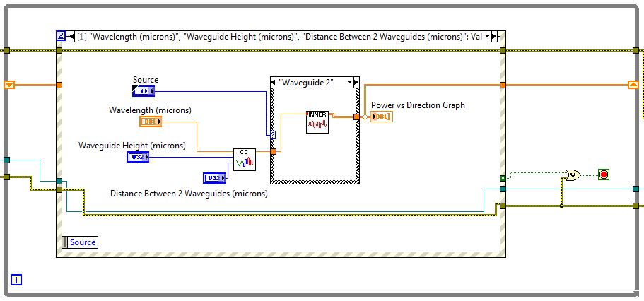Go to previous event case arrow
The width and height of the screenshot is (644, 301).
pos(71,36)
